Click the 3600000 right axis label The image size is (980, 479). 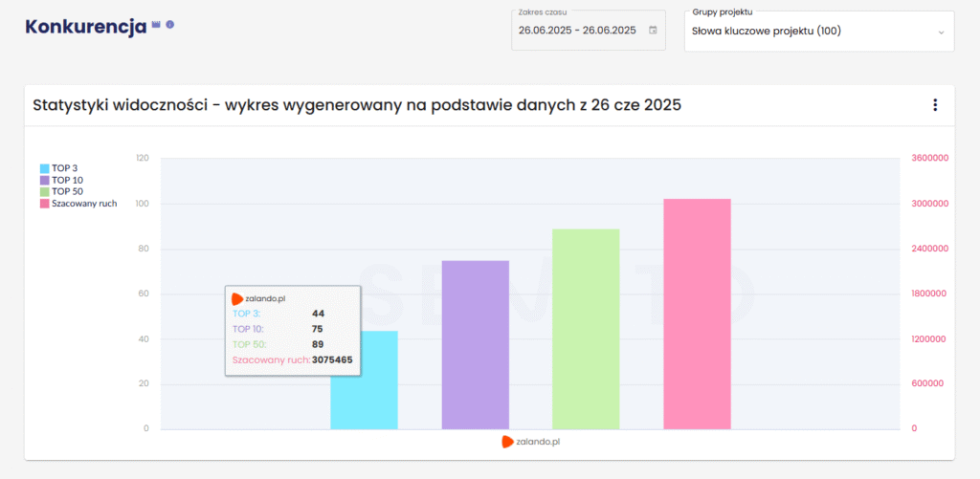[x=929, y=158]
